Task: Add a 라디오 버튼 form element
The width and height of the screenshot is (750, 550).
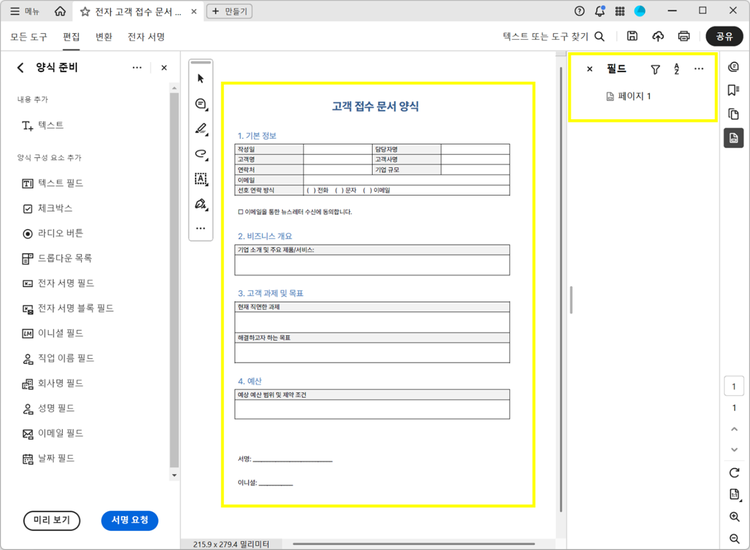Action: pyautogui.click(x=53, y=233)
